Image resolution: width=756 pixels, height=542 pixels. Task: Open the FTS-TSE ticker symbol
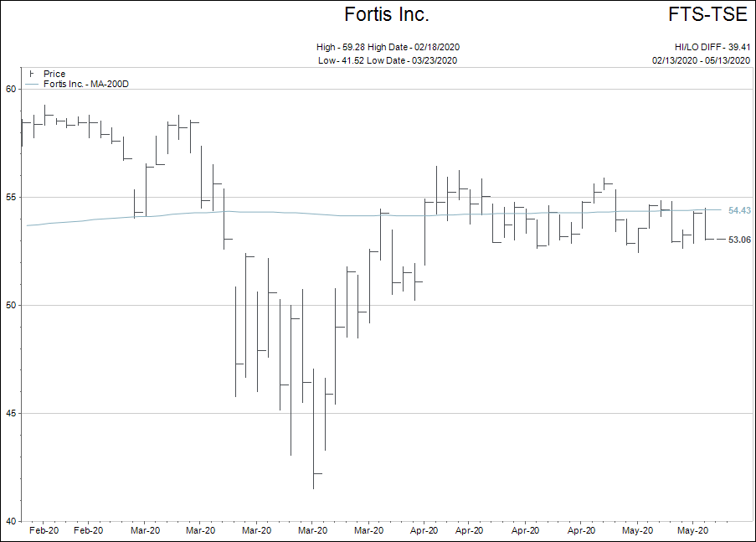click(x=709, y=15)
